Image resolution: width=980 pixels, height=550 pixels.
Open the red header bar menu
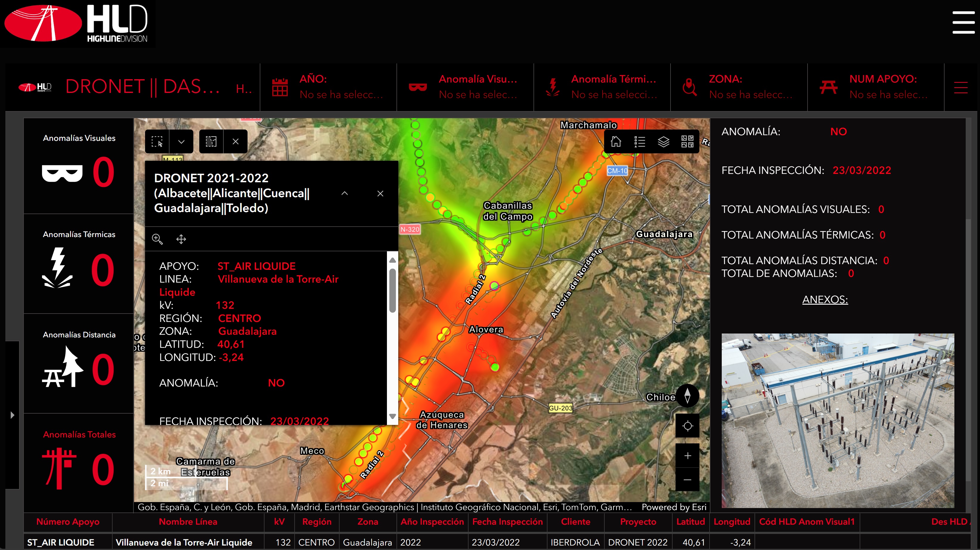point(961,88)
